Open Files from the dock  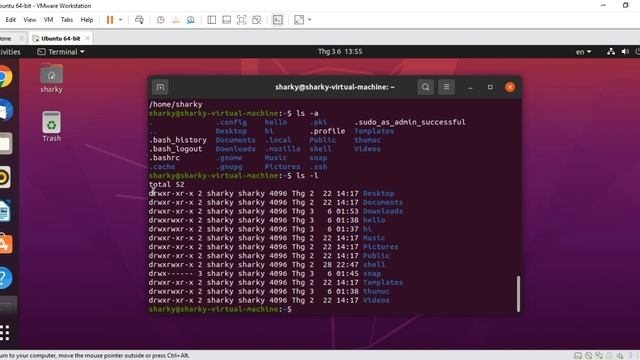(6, 144)
